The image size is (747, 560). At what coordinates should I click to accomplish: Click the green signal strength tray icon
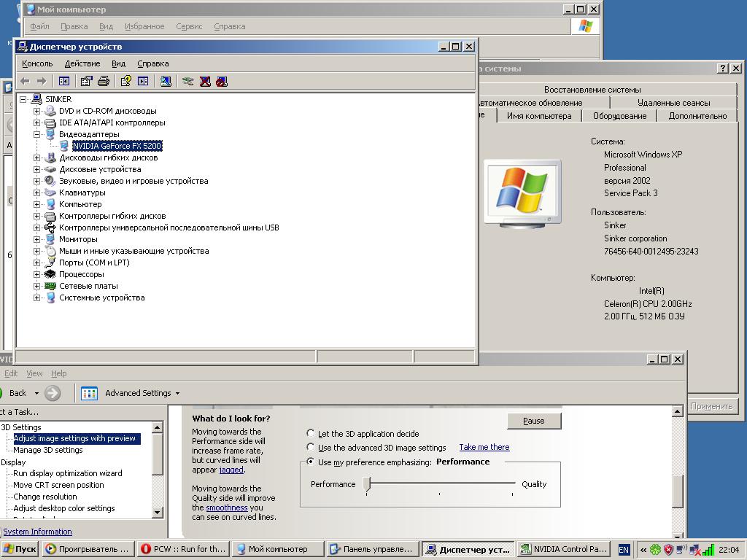708,550
